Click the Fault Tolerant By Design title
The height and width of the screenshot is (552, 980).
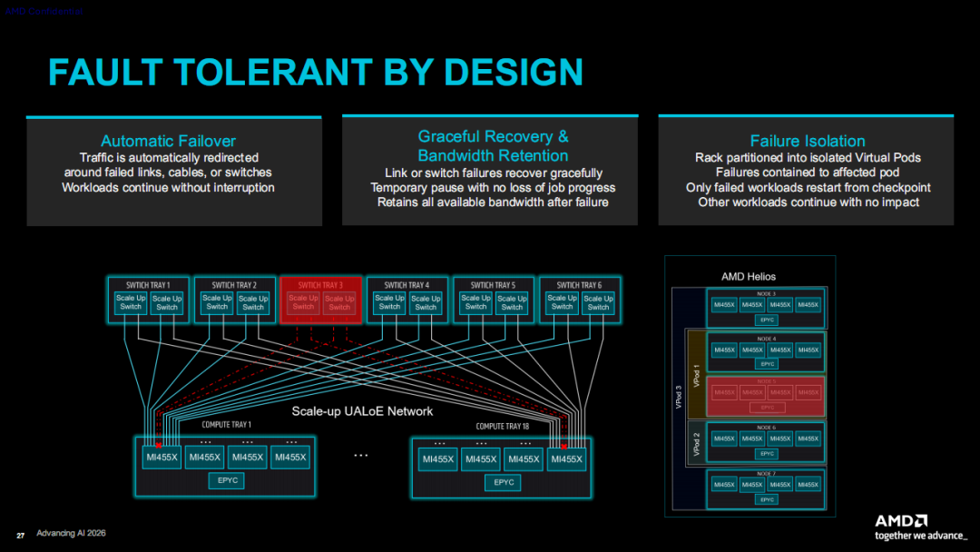[316, 72]
